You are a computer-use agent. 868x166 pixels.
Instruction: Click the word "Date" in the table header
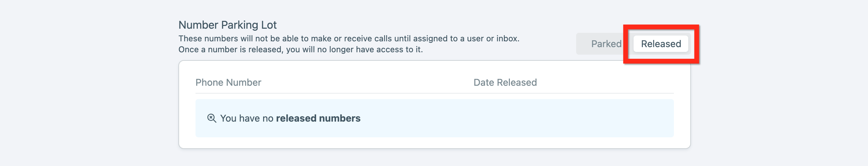(484, 82)
